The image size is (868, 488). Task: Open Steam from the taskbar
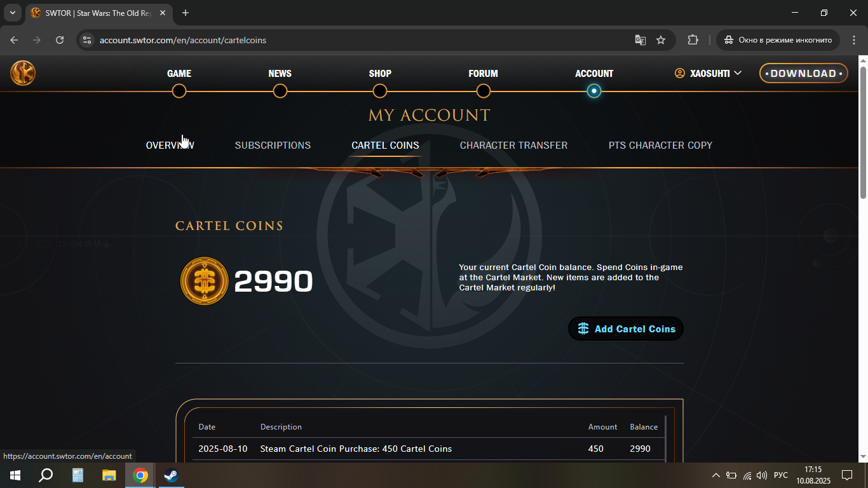click(171, 475)
